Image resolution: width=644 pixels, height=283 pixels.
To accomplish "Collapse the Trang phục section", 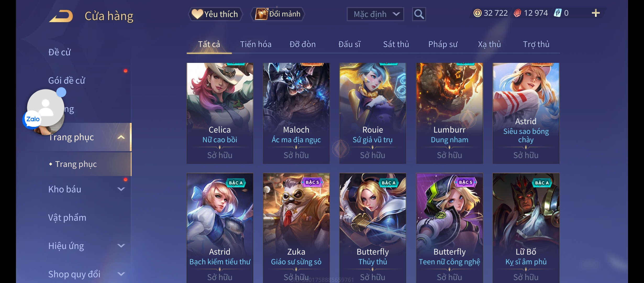I will coord(121,137).
